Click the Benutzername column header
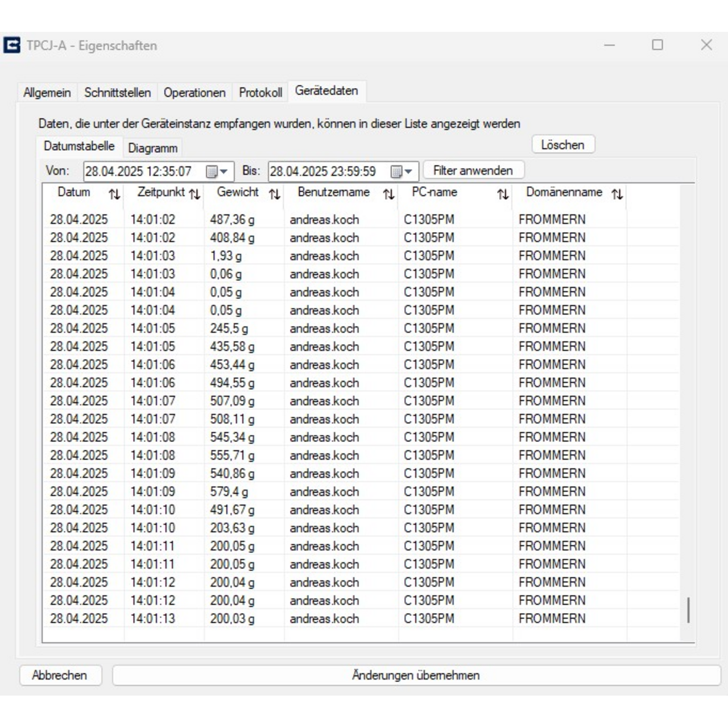This screenshot has height=728, width=728. click(x=341, y=193)
